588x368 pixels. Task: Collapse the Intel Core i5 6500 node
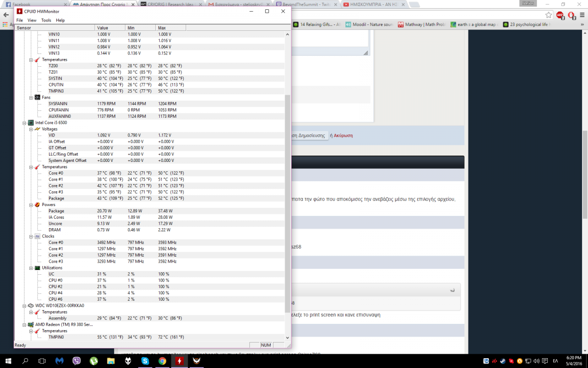pyautogui.click(x=24, y=123)
